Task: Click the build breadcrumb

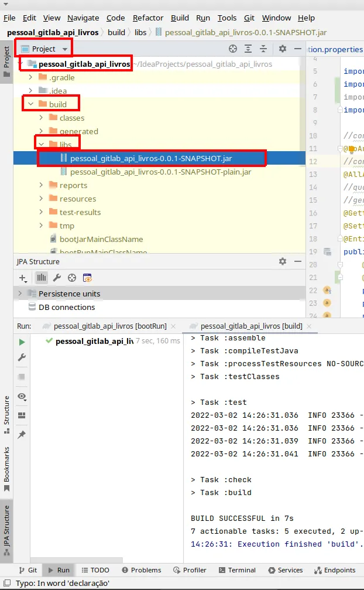Action: [116, 32]
